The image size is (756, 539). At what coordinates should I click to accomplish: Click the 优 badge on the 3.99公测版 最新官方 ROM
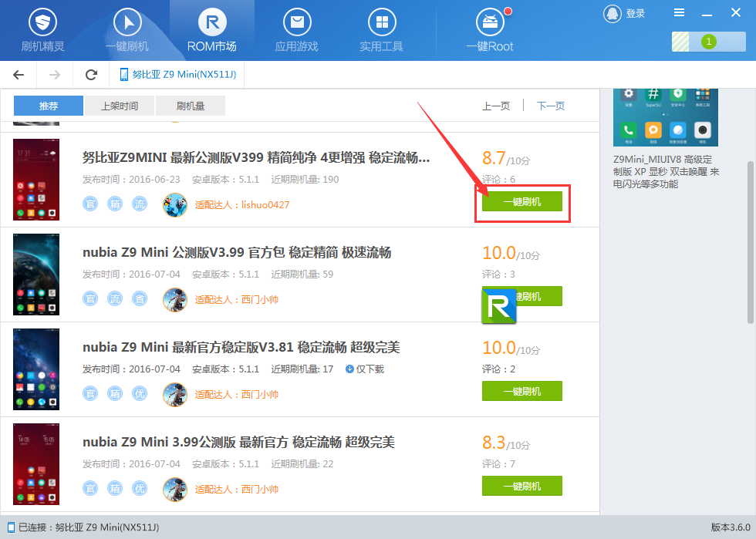point(140,489)
